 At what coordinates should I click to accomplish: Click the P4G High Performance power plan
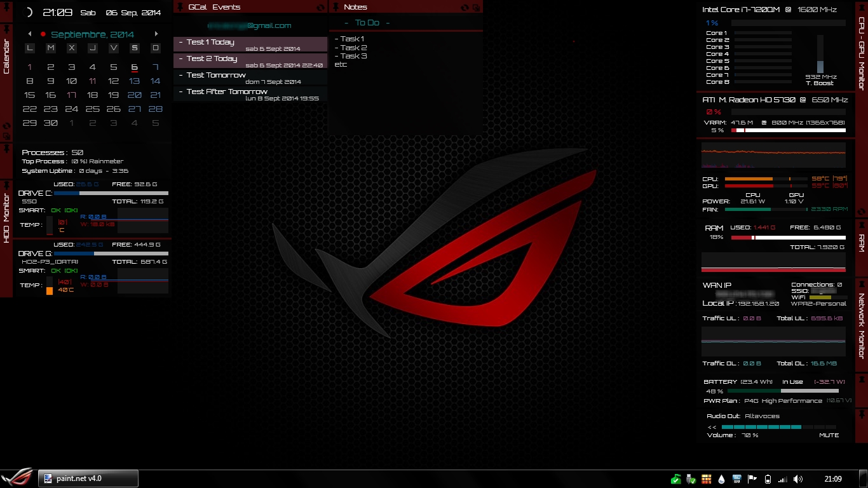coord(783,401)
